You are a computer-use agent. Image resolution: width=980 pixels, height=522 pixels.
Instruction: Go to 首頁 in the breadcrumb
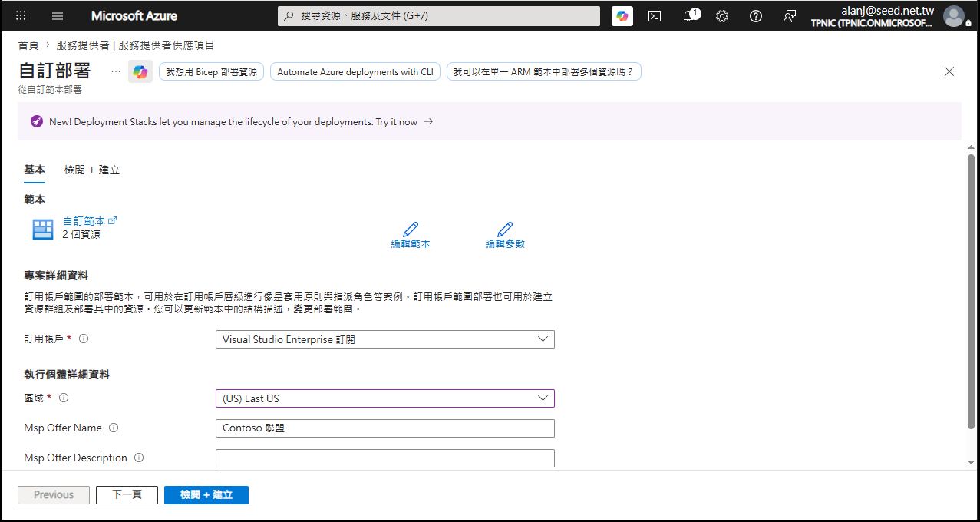coord(28,45)
